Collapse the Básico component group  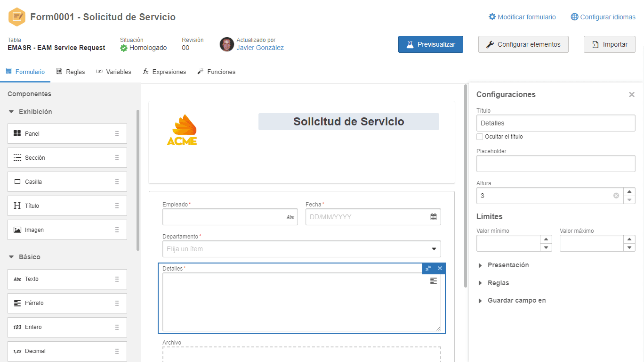tap(11, 257)
